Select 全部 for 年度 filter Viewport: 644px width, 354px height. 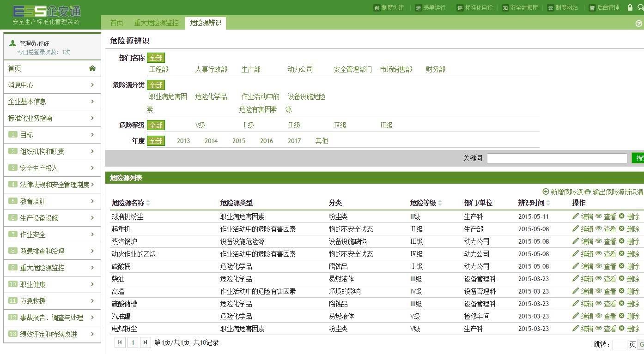pos(156,141)
